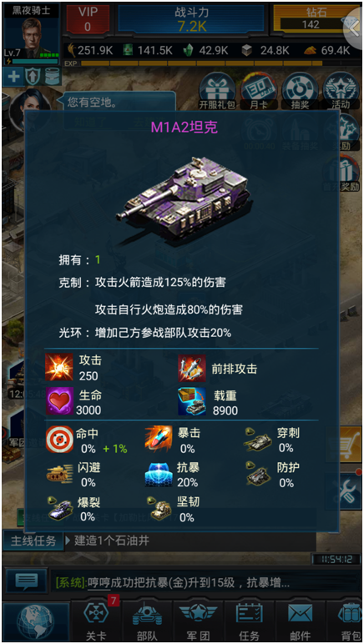The width and height of the screenshot is (364, 644).
Task: Tap the shield upgrade icon under avatar
Action: (32, 77)
